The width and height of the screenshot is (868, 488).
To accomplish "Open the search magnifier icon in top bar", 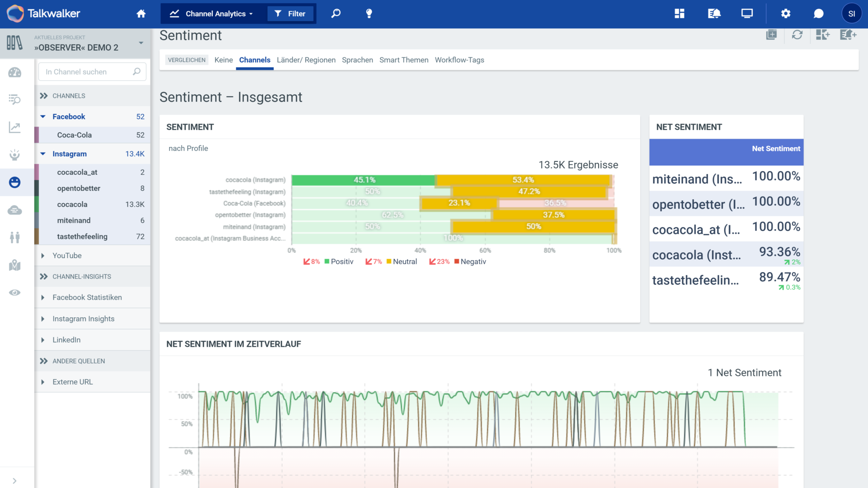I will [335, 14].
